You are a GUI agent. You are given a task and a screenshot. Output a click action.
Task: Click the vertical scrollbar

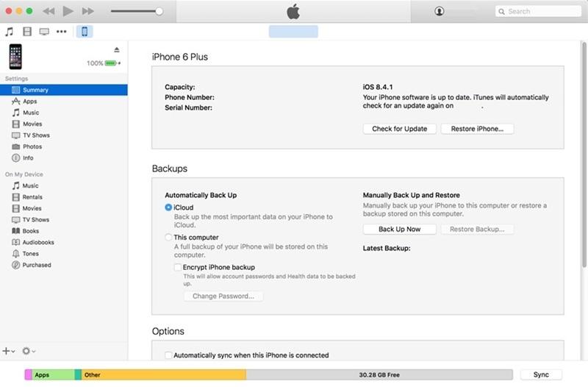(584, 154)
